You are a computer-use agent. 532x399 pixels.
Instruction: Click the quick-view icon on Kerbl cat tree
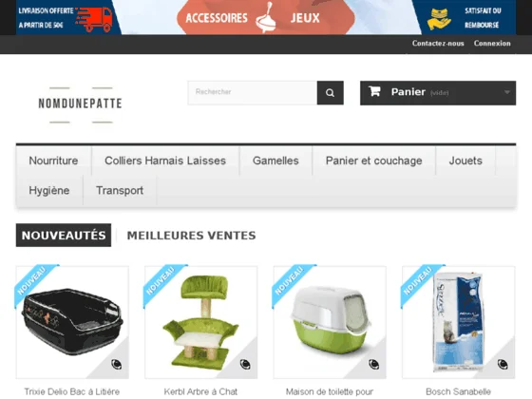(245, 365)
